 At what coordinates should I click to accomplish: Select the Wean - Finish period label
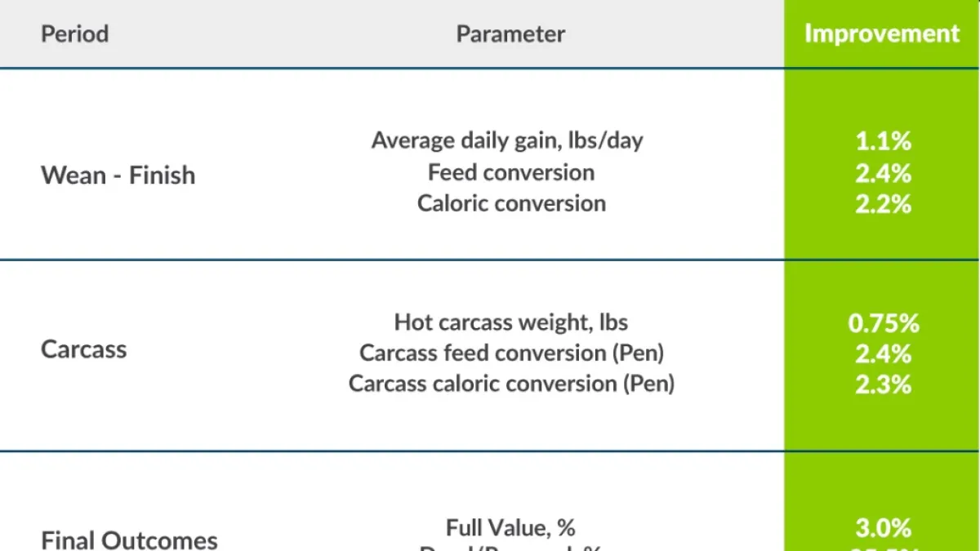(118, 175)
